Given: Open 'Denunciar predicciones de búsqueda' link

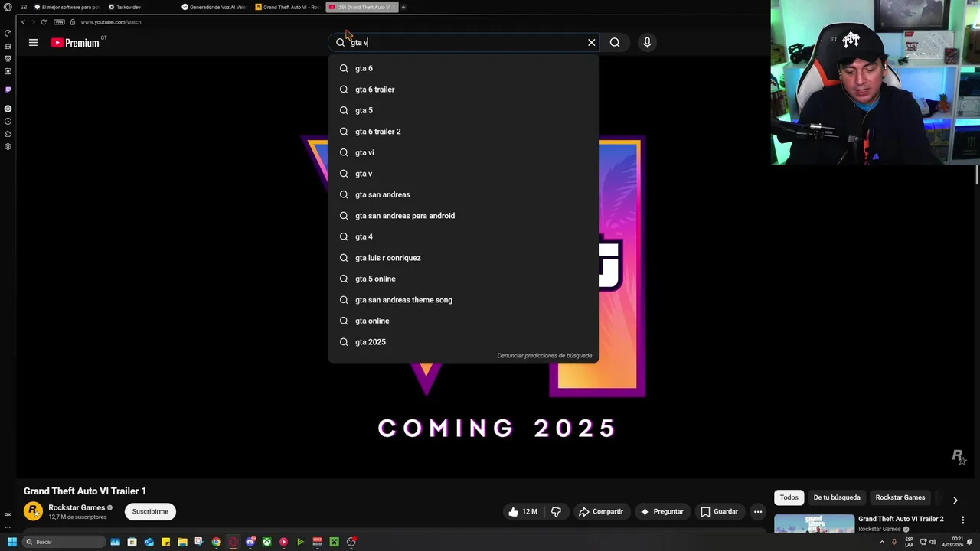Looking at the screenshot, I should (x=544, y=356).
